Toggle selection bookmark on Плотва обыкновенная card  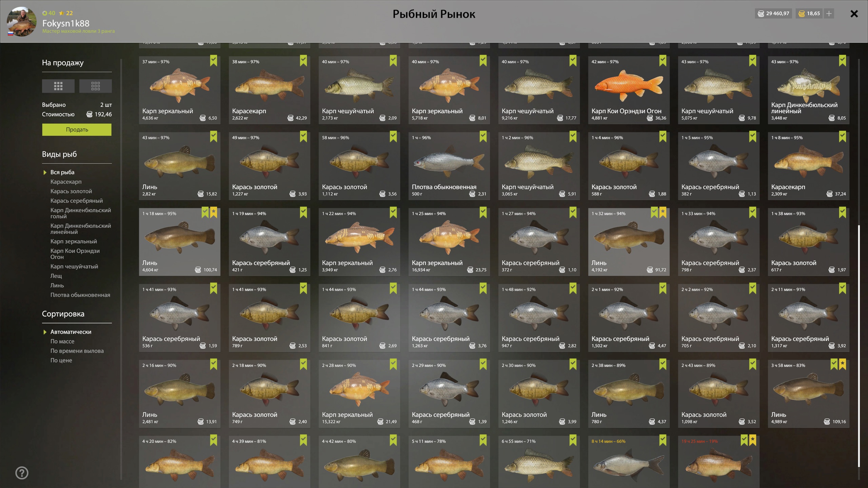(x=483, y=137)
